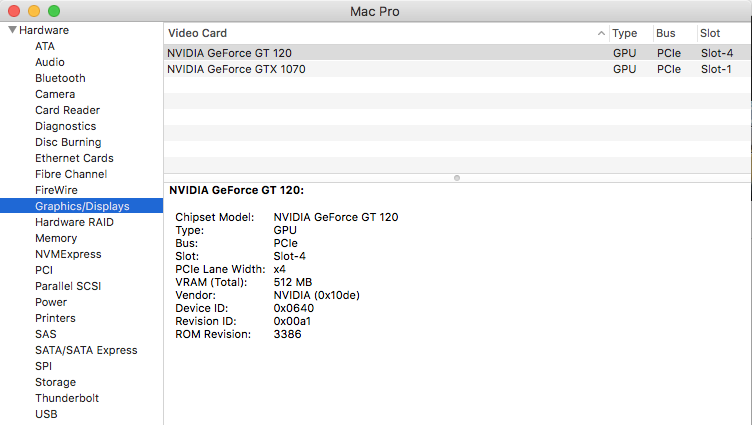Click the detail heading NVIDIA GeForce GT 120:

click(236, 190)
